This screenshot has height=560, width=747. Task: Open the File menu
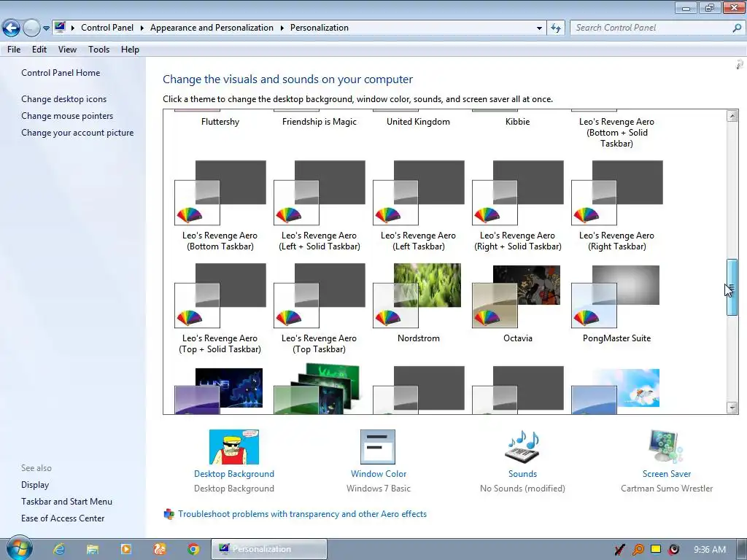[x=14, y=50]
